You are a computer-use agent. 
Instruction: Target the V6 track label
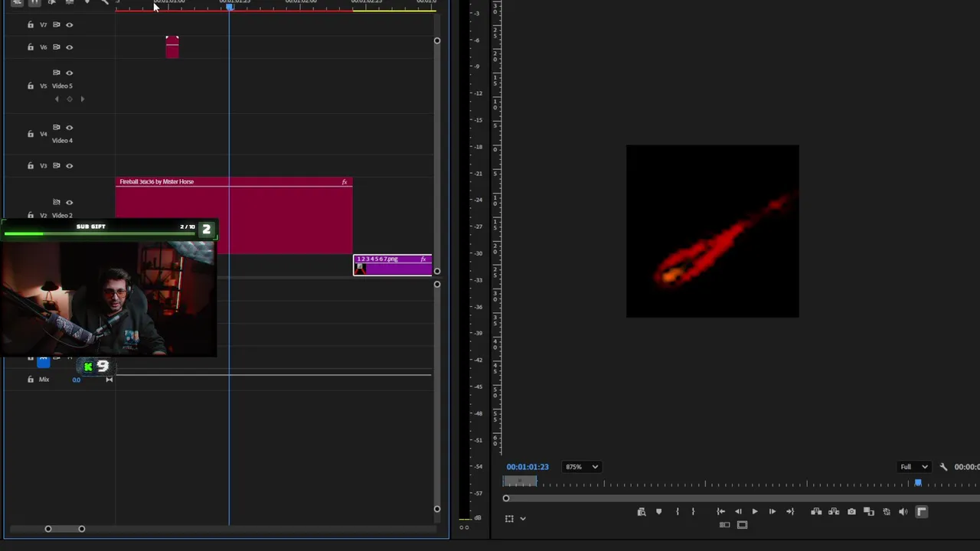pyautogui.click(x=44, y=47)
